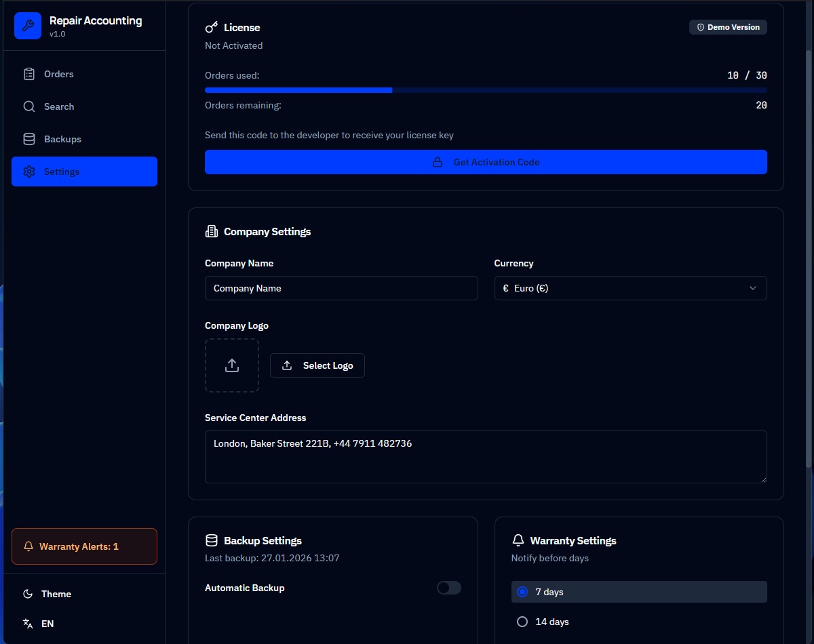Click the EN language translation icon

(28, 623)
